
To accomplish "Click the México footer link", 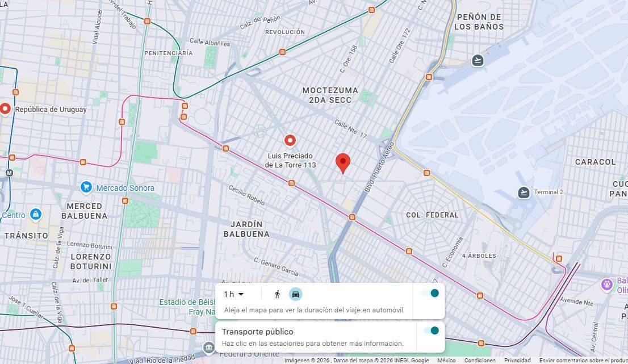I will click(446, 361).
